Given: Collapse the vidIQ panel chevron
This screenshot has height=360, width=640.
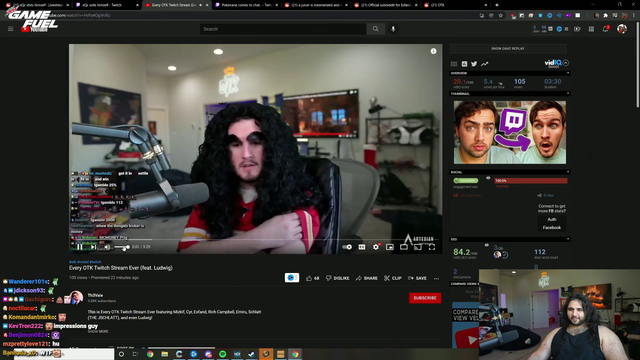Looking at the screenshot, I should click(x=566, y=63).
